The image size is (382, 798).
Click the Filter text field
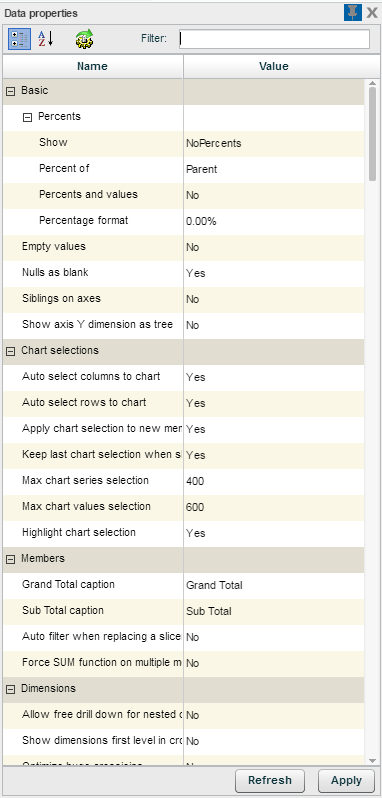[274, 39]
